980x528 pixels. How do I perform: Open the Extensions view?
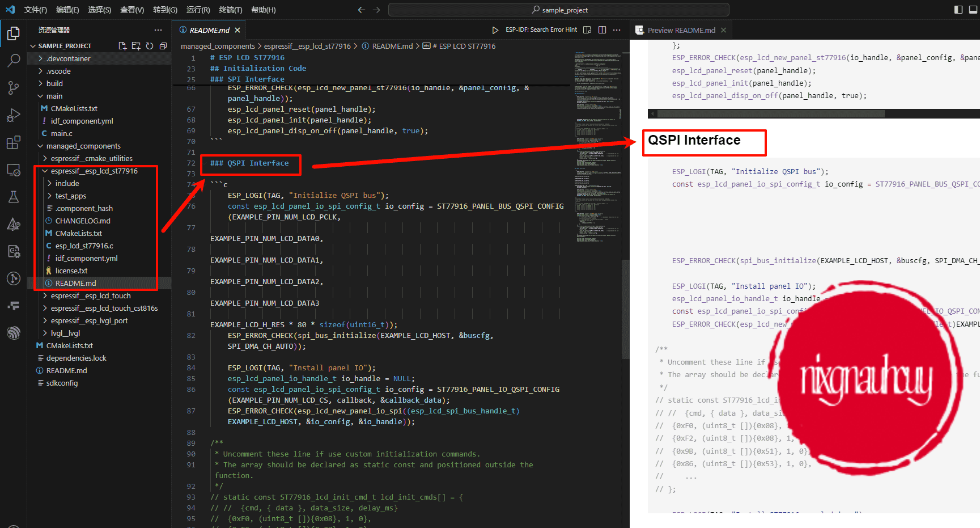tap(14, 142)
